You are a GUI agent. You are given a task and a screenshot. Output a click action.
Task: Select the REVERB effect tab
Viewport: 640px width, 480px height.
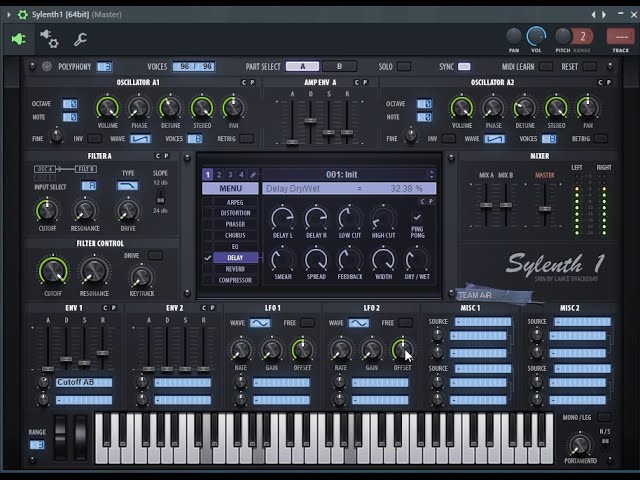(x=235, y=269)
